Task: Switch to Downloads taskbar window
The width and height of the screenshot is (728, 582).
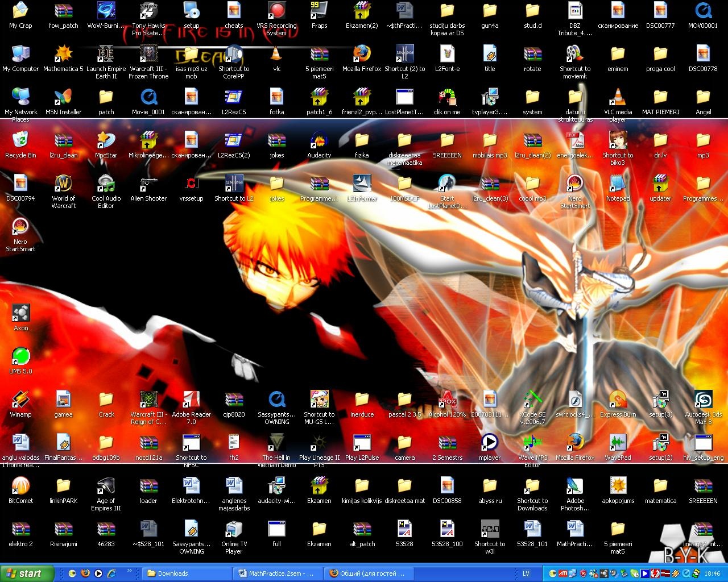Action: [x=187, y=573]
